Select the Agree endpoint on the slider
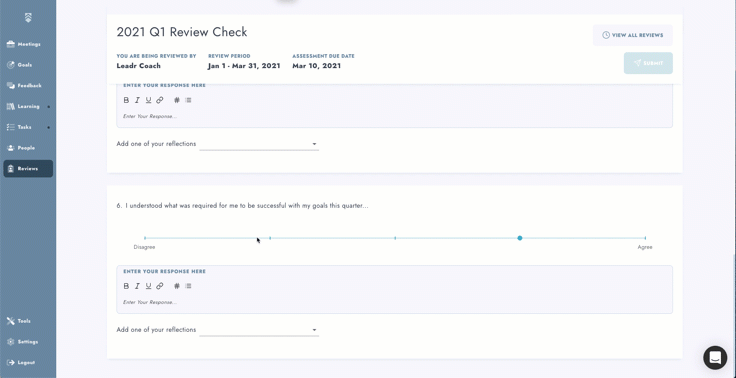 [x=645, y=238]
